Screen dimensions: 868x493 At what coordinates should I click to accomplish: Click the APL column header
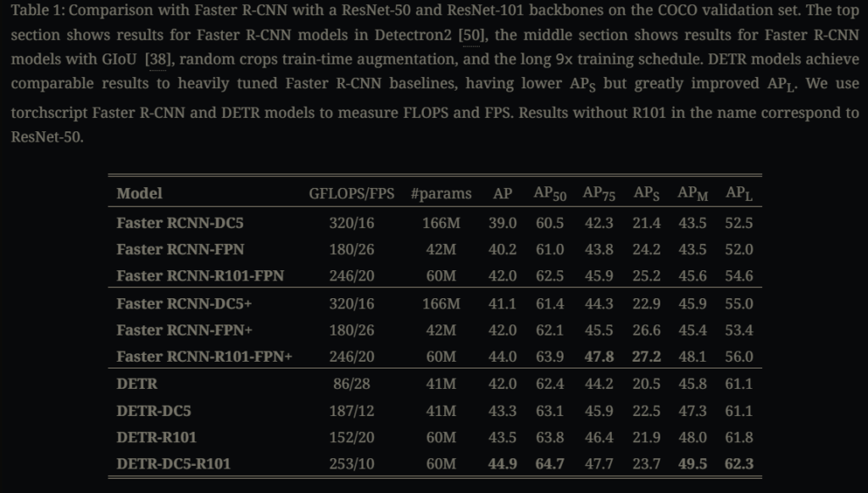coord(739,193)
